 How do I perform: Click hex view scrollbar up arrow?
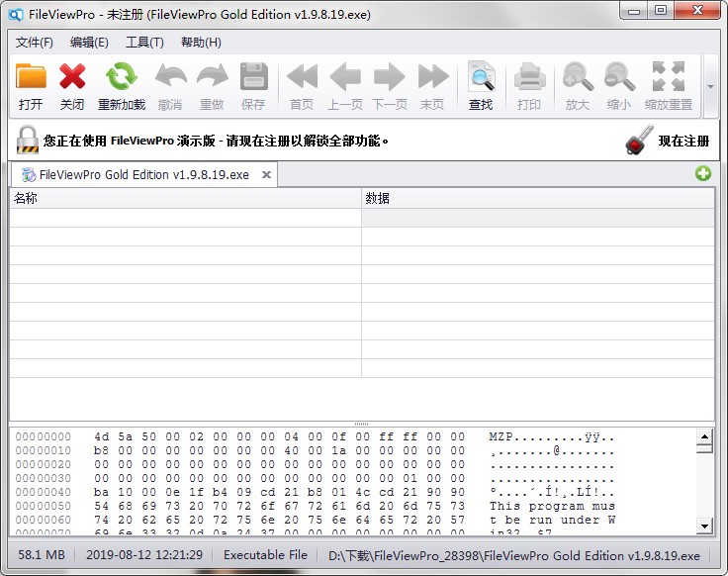click(x=704, y=436)
